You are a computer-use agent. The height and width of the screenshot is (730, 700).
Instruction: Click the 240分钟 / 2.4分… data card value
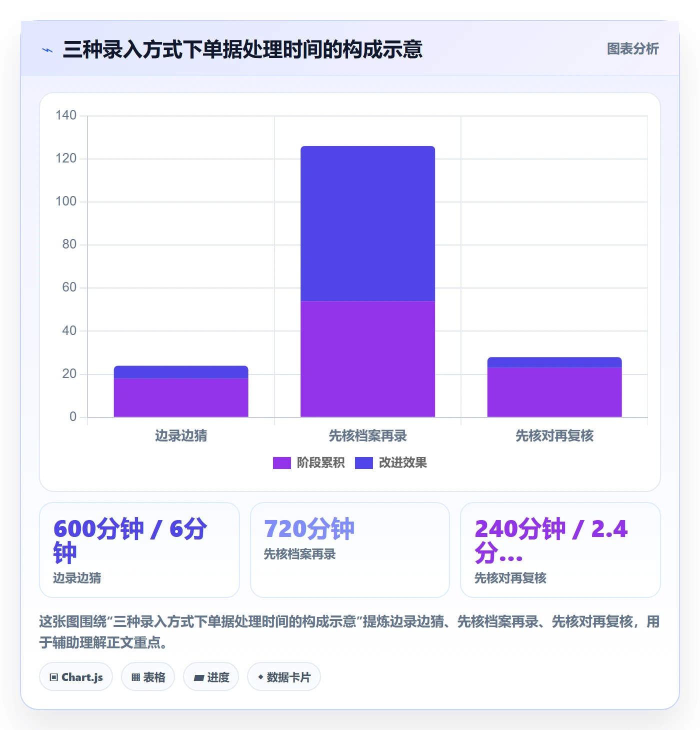point(550,540)
